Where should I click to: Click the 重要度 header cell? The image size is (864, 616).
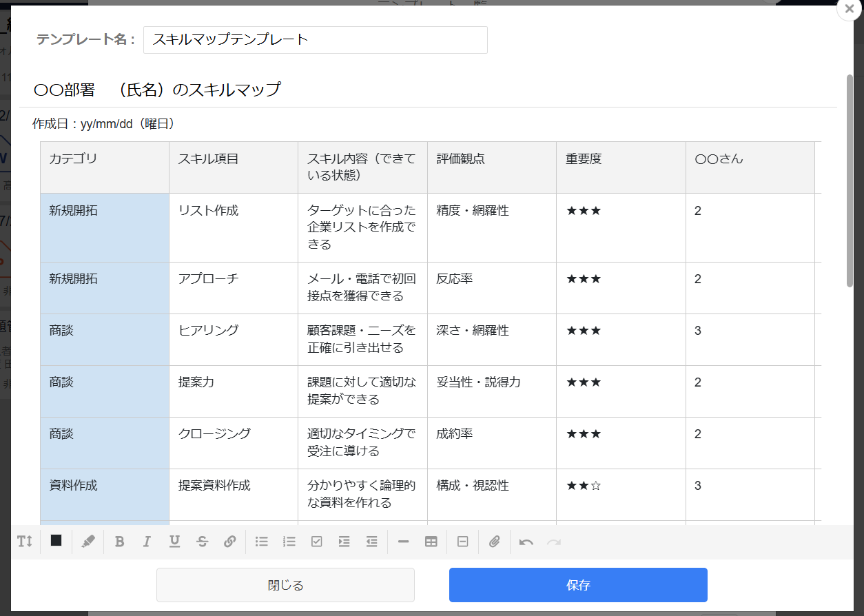point(621,167)
